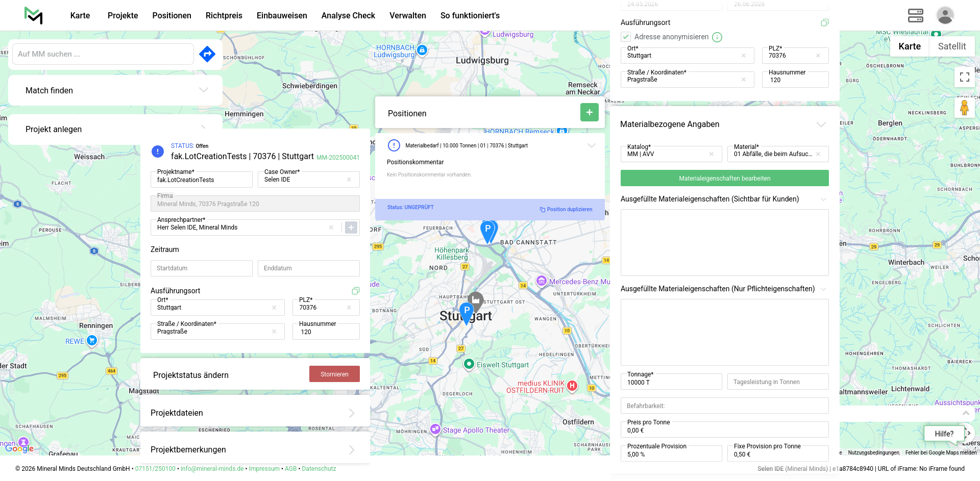Switch the map to Karte view
Image resolution: width=980 pixels, height=481 pixels.
(910, 46)
